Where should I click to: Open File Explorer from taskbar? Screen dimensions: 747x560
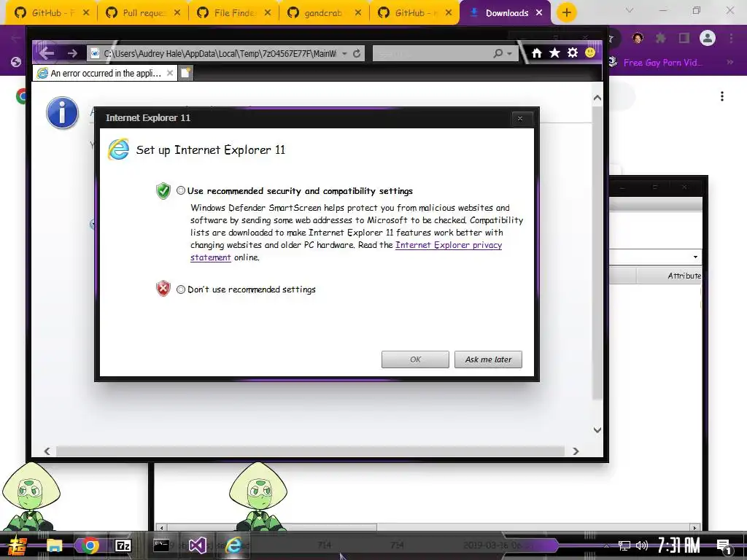(54, 545)
